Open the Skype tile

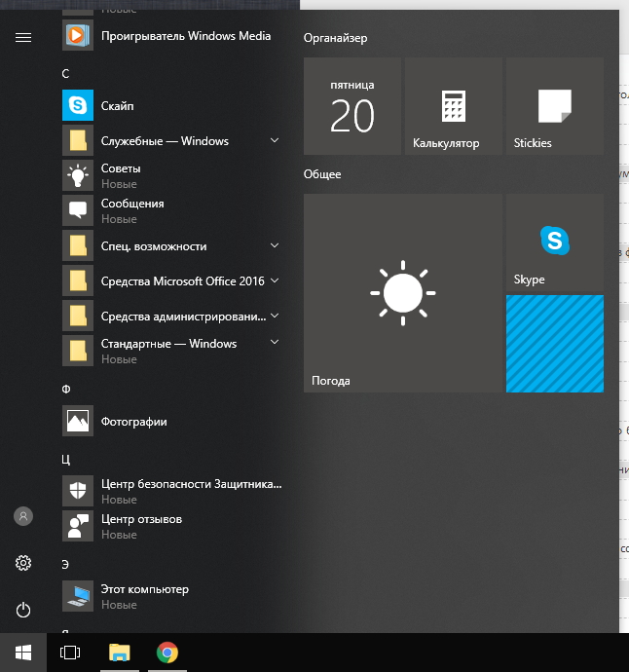[x=555, y=243]
